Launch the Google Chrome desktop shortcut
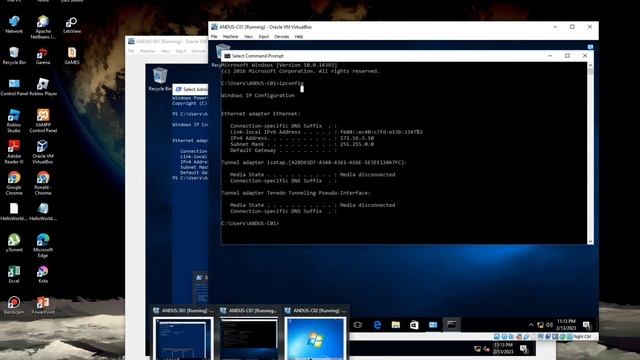640x360 pixels. pos(14,183)
